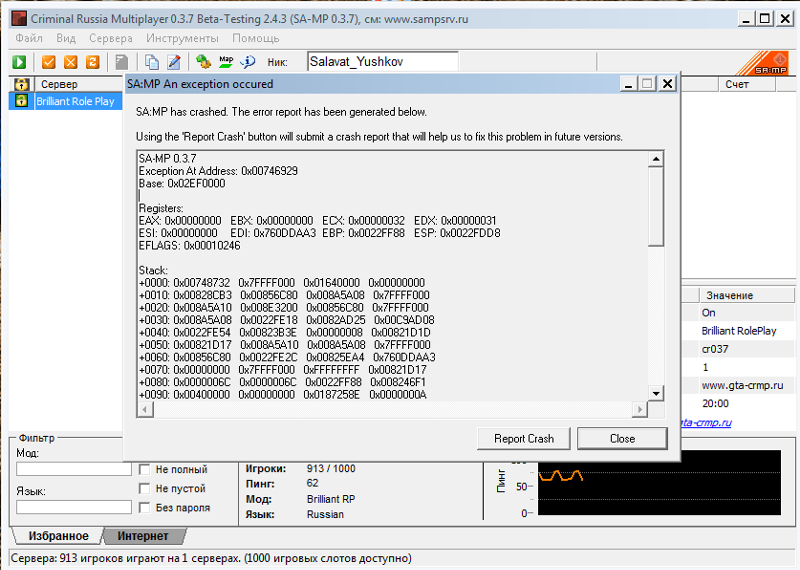This screenshot has width=800, height=570.
Task: Click the '20:00' value cell
Action: 715,403
